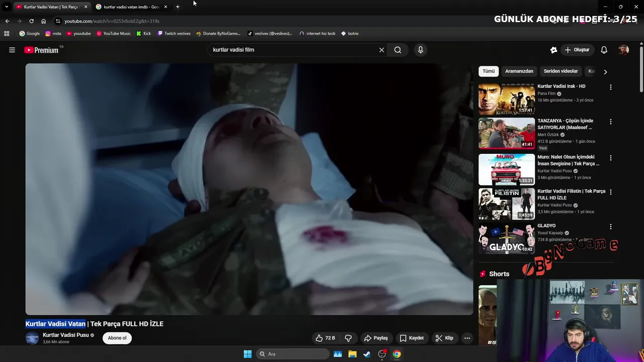Go to YouTube Premium home logo
Image resolution: width=644 pixels, height=362 pixels.
(42, 50)
